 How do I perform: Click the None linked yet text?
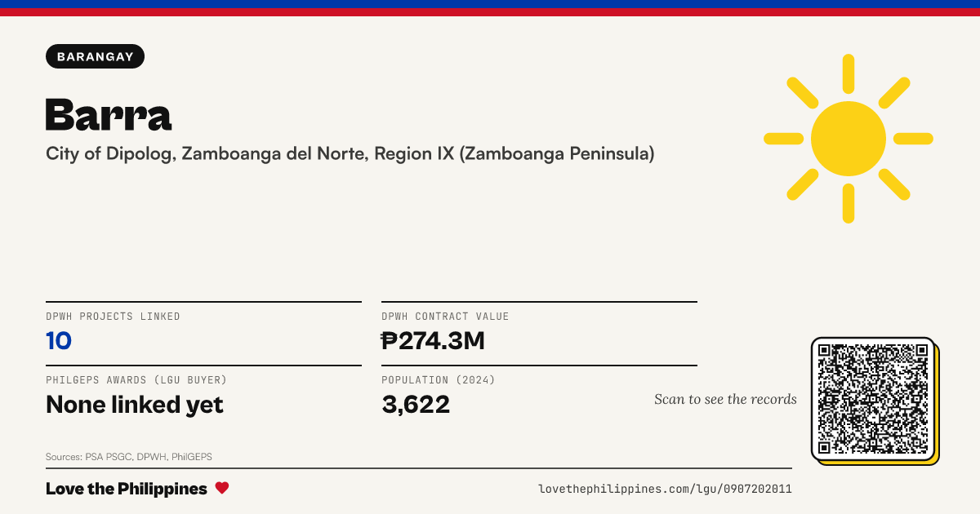tap(135, 404)
